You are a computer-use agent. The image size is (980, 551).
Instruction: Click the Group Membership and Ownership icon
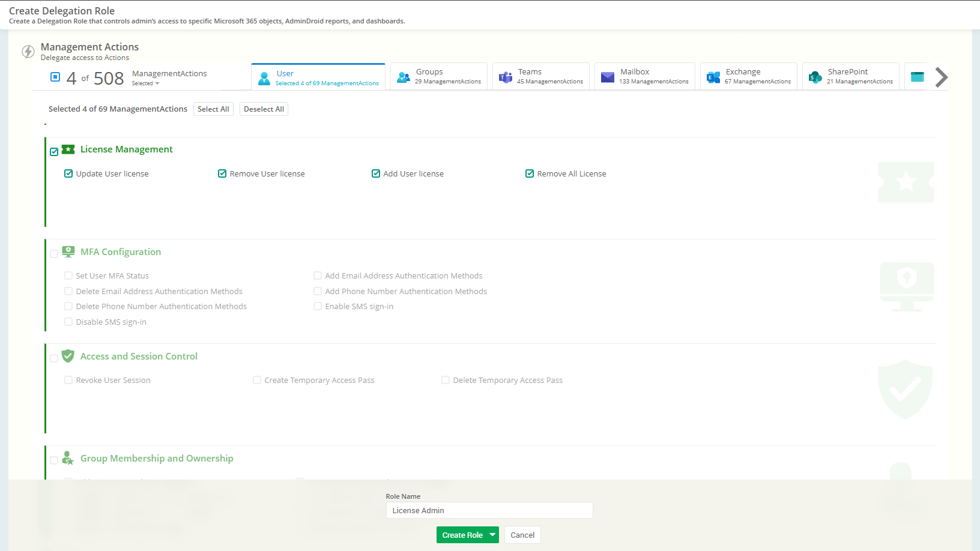[x=68, y=458]
